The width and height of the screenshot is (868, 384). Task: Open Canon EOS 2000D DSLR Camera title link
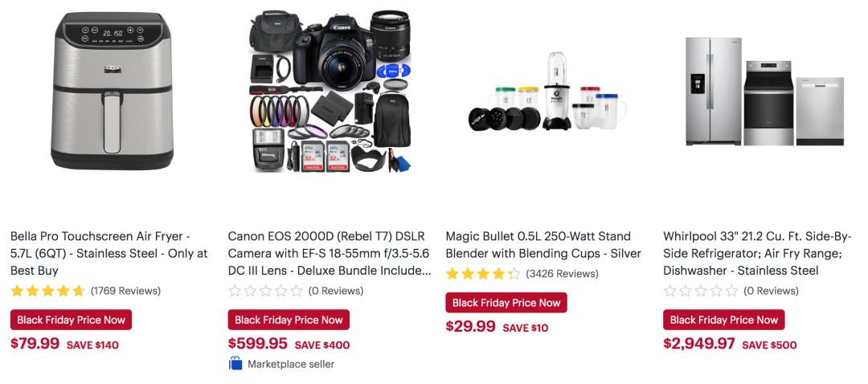[x=330, y=253]
